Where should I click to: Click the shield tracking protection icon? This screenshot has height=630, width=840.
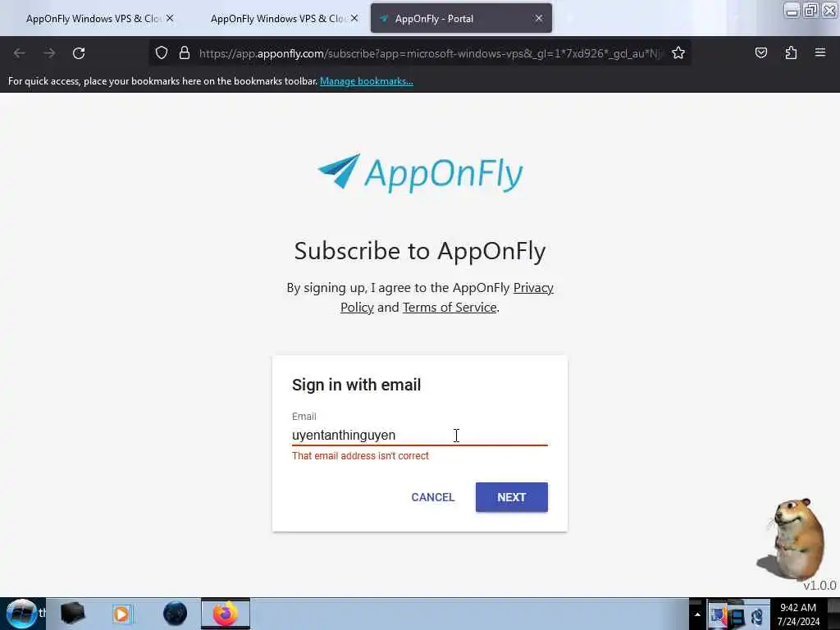[x=162, y=53]
